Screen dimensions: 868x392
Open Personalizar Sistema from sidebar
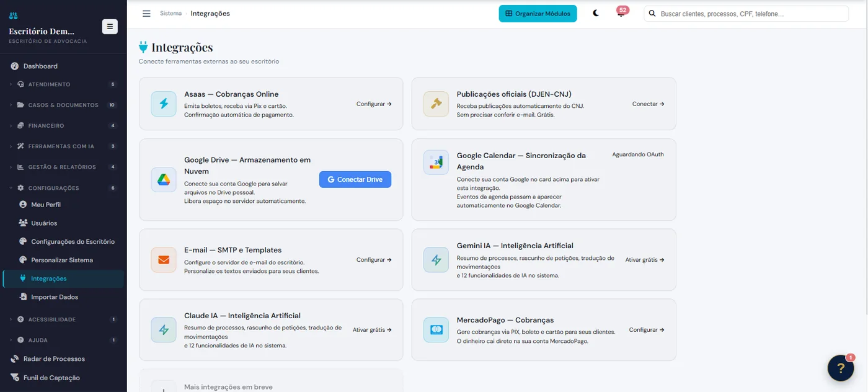pos(63,260)
